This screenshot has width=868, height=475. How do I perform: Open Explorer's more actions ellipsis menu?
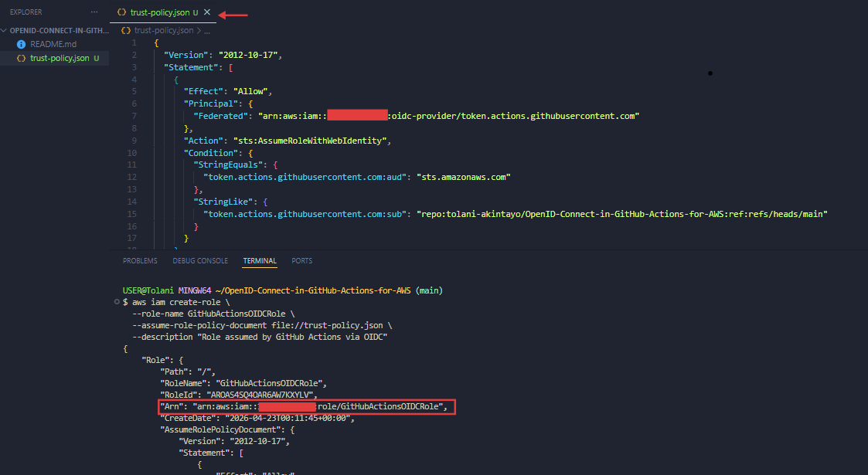click(94, 12)
